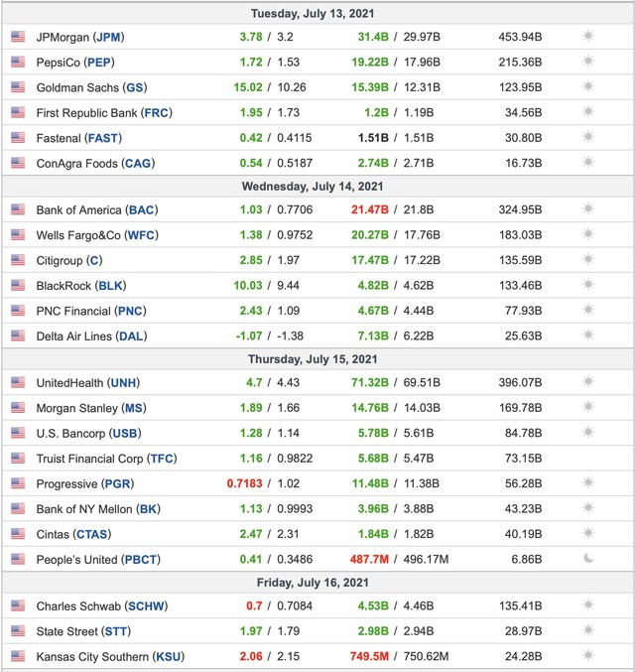Click the sun icon in BlackRock row
Image resolution: width=635 pixels, height=672 pixels.
pos(588,285)
